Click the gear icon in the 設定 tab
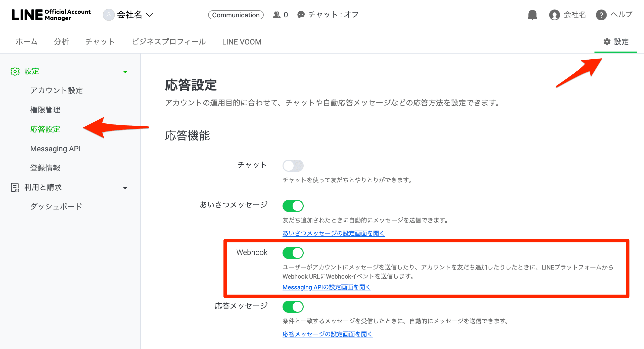The height and width of the screenshot is (349, 644). point(607,42)
